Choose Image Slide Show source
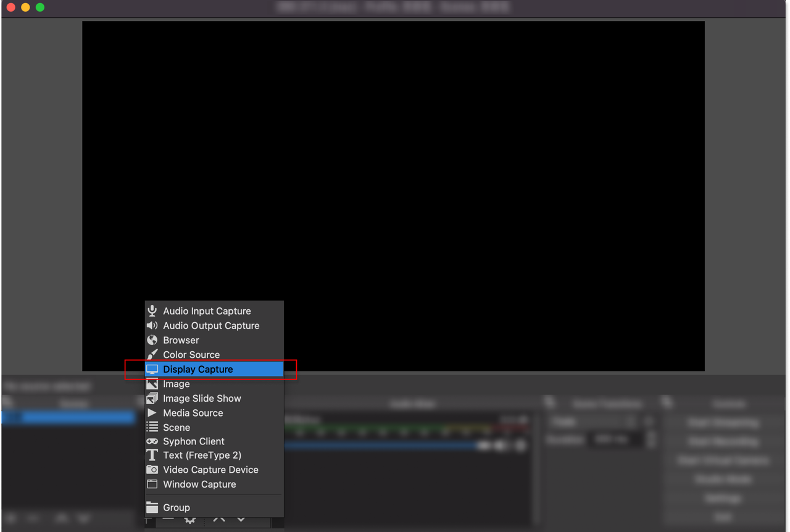 click(214, 398)
